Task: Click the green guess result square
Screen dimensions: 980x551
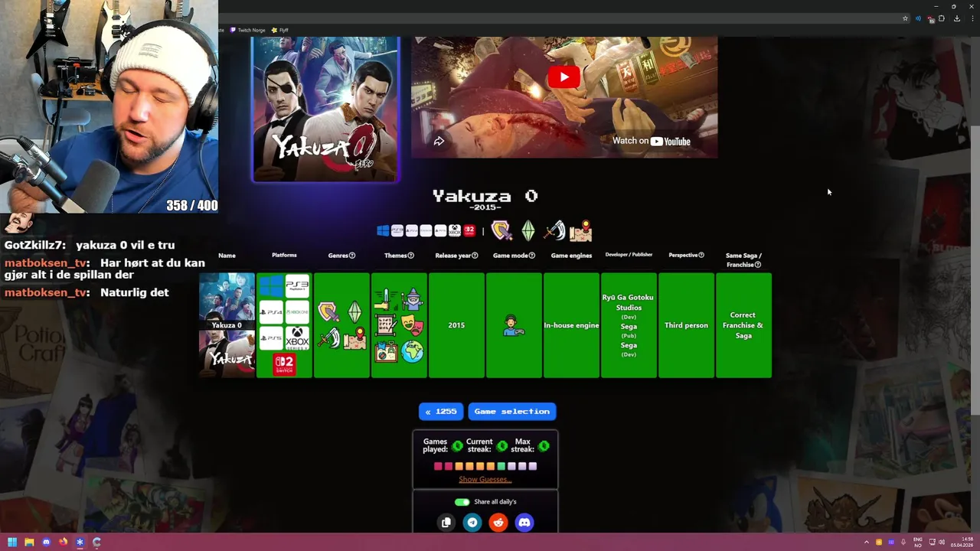Action: coord(501,466)
